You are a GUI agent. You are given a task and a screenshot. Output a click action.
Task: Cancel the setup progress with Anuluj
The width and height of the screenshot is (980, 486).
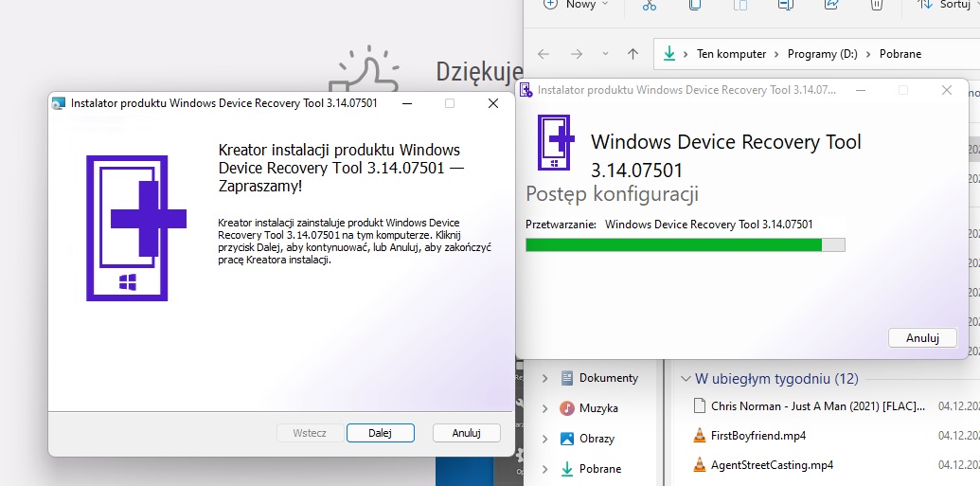[922, 338]
